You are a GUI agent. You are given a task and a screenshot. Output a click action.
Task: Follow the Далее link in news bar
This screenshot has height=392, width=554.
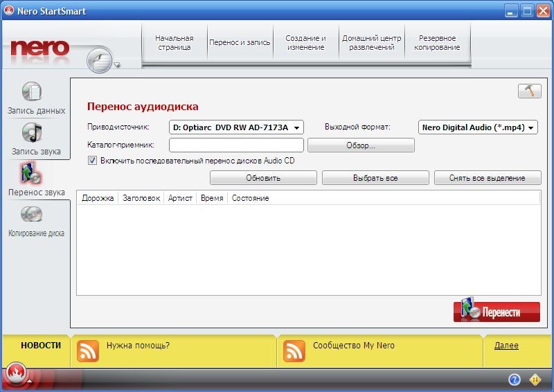click(506, 346)
